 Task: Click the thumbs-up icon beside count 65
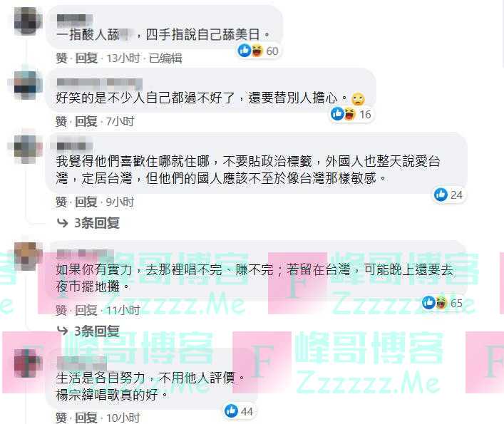click(x=428, y=302)
